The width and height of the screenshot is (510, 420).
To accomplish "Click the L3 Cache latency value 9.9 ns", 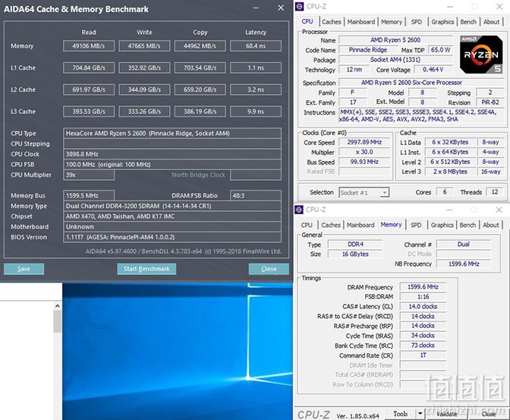I will point(256,112).
